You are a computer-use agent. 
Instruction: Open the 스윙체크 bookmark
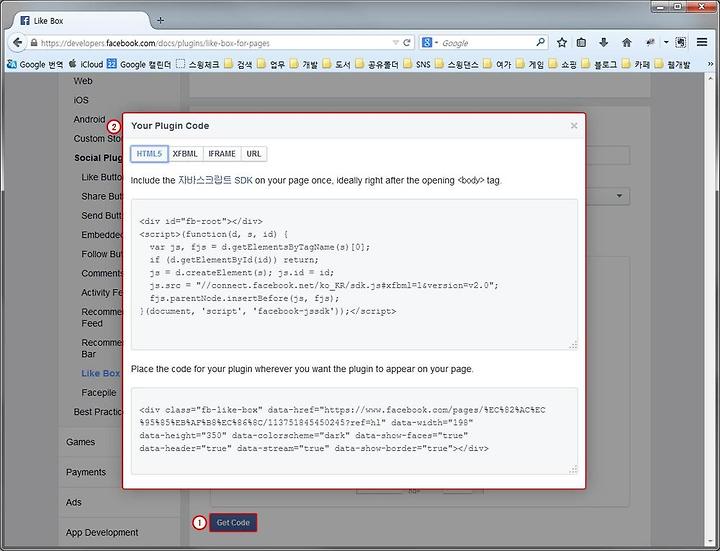pos(198,64)
